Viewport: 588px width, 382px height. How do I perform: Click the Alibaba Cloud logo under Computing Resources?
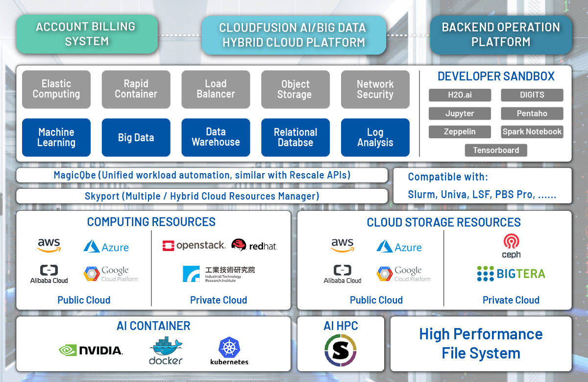(x=49, y=274)
